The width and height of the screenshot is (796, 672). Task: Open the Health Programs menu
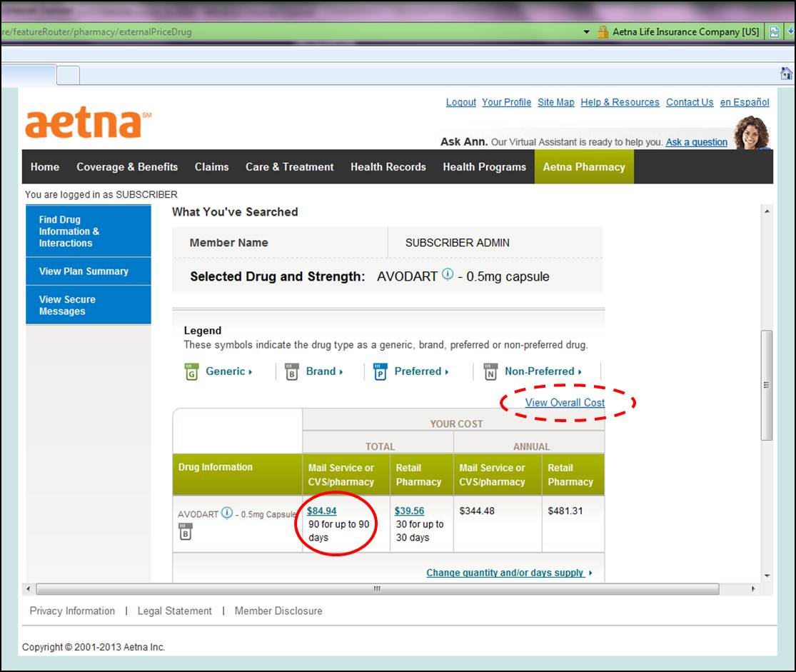(x=484, y=166)
